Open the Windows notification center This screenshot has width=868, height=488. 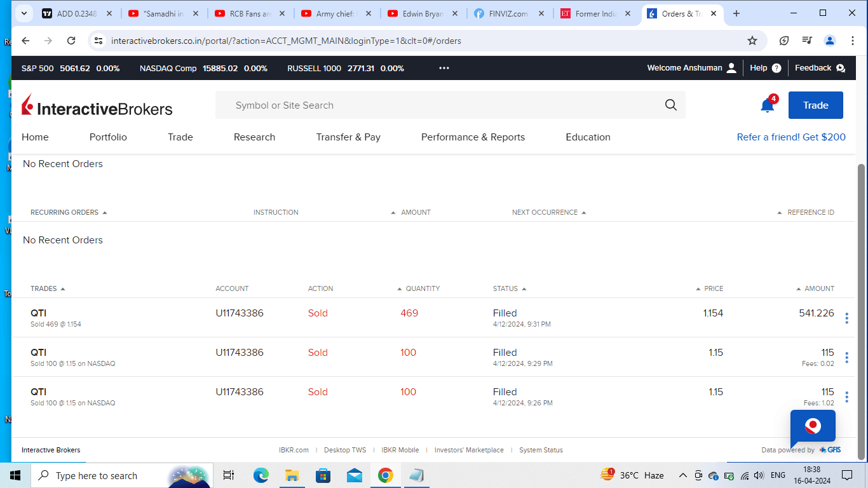click(x=847, y=475)
